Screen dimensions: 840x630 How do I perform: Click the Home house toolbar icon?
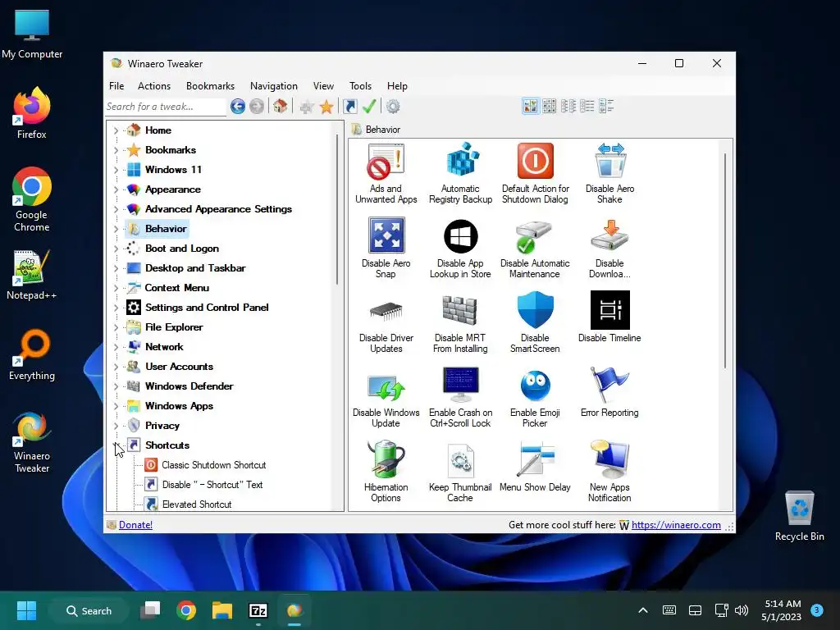click(x=281, y=106)
